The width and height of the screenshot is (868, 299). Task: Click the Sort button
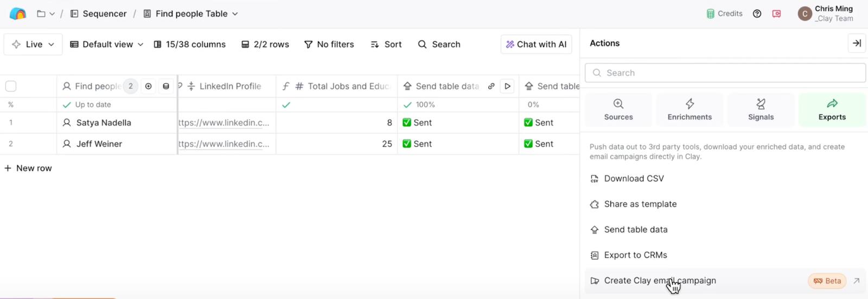[386, 44]
